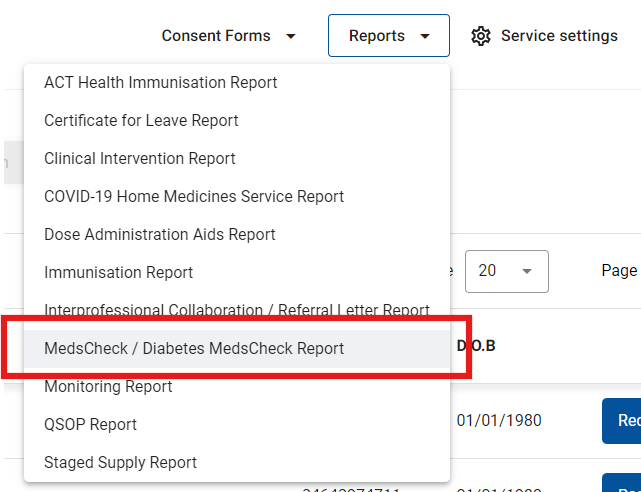Open page size dropdown showing 20
The height and width of the screenshot is (492, 641).
pos(507,271)
